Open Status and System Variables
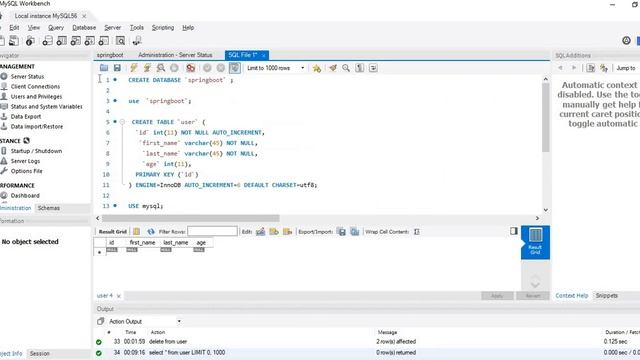 [x=47, y=107]
